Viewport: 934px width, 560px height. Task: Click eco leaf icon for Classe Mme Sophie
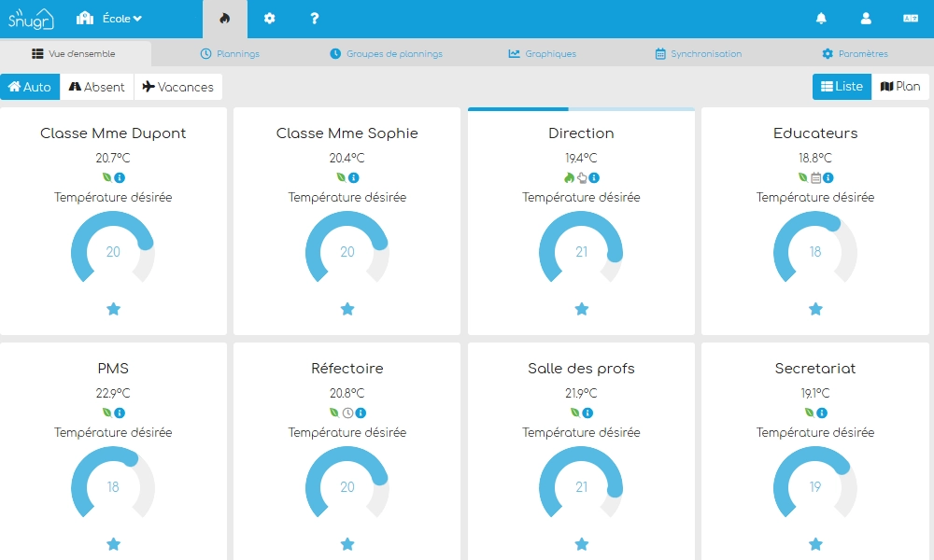pyautogui.click(x=341, y=176)
